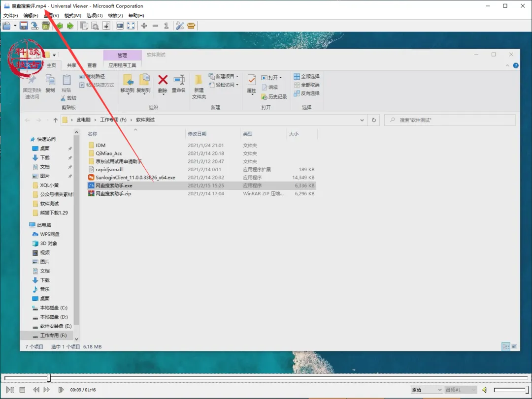Viewport: 532px width, 399px height.
Task: Open the 模式(M) menu
Action: [72, 16]
